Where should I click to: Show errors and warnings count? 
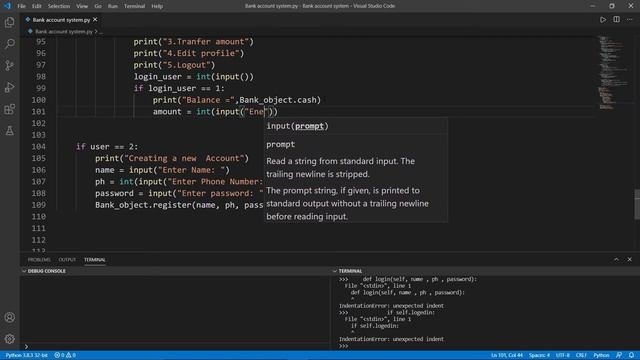click(65, 355)
